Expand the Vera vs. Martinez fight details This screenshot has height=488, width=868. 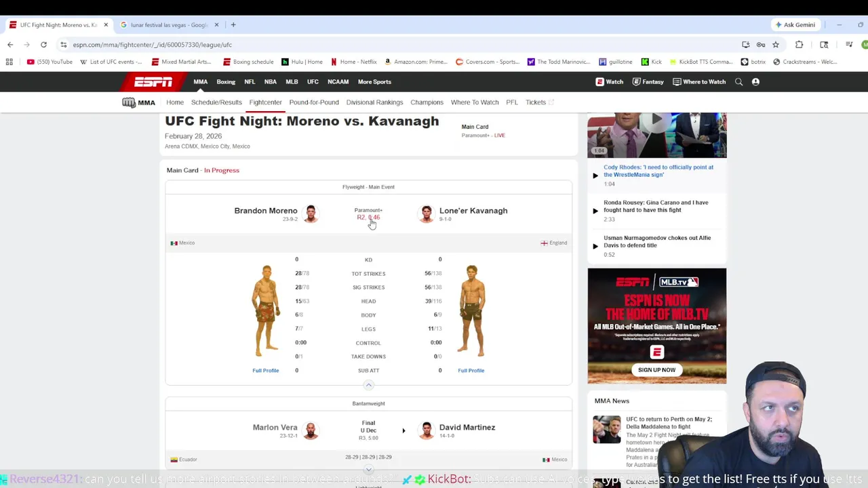pos(368,469)
